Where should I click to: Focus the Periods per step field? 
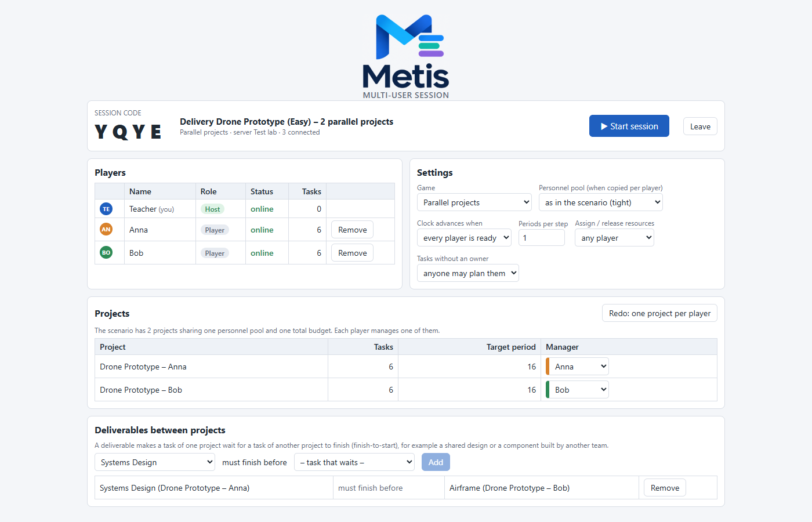tap(542, 238)
